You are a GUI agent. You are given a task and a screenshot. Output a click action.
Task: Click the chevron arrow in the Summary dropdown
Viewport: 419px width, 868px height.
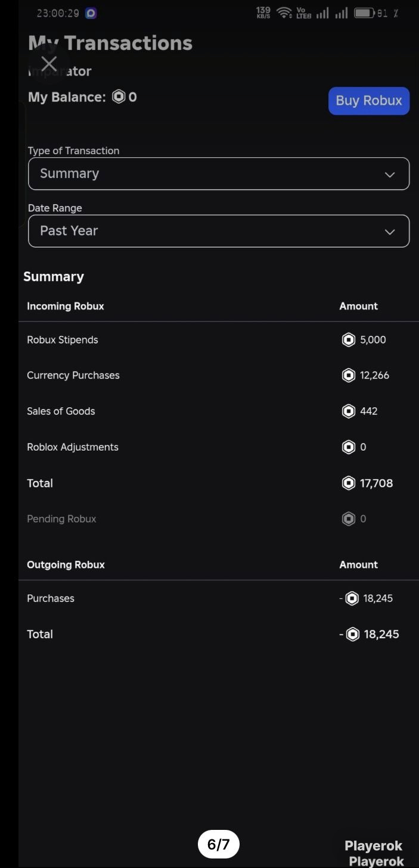390,174
